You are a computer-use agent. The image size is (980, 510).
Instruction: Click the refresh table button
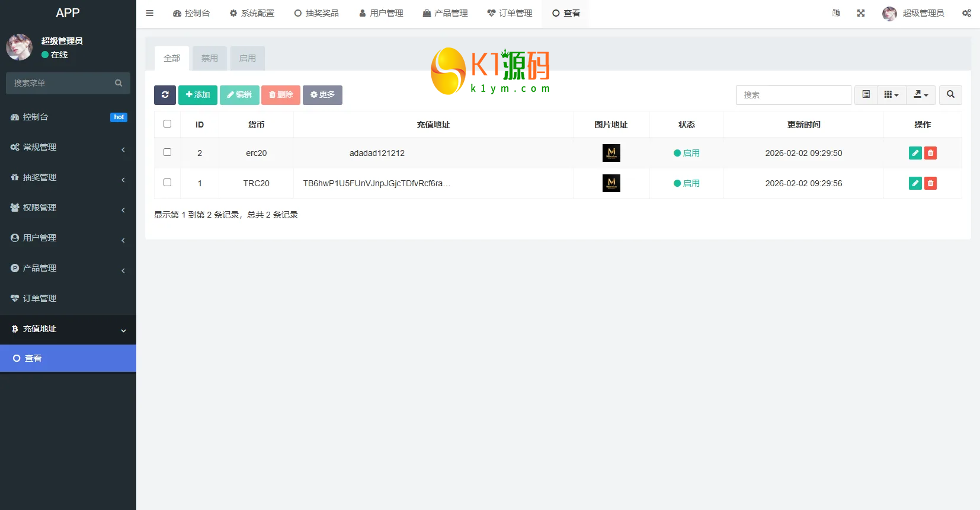coord(165,95)
